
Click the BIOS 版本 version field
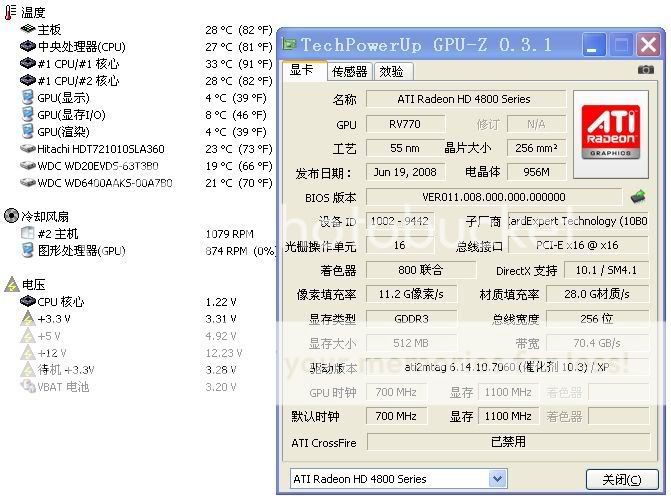(x=494, y=197)
